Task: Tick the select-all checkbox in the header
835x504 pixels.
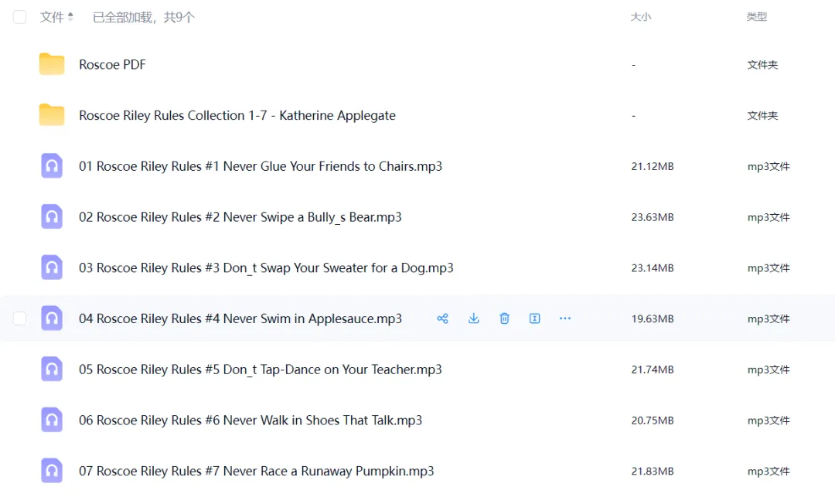Action: pos(19,17)
